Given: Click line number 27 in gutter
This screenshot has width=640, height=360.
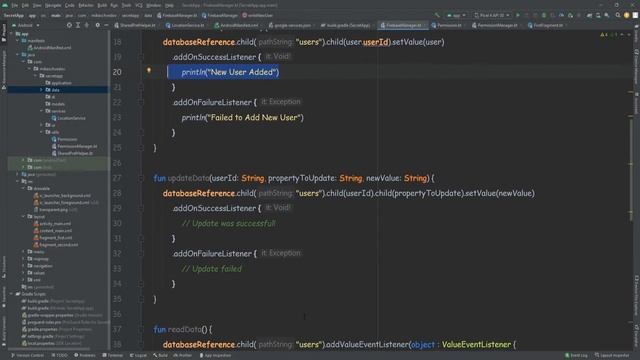Looking at the screenshot, I should [117, 178].
